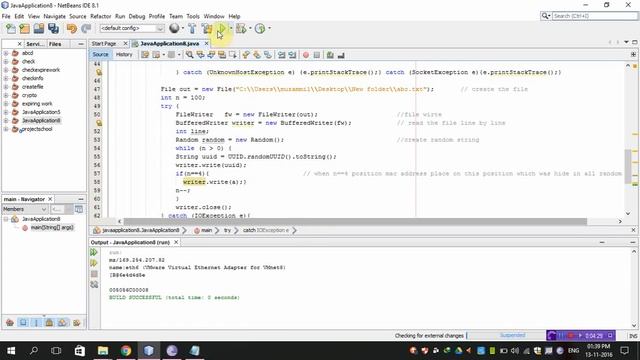This screenshot has height=360, width=640.
Task: Open the Tools menu
Action: click(193, 16)
